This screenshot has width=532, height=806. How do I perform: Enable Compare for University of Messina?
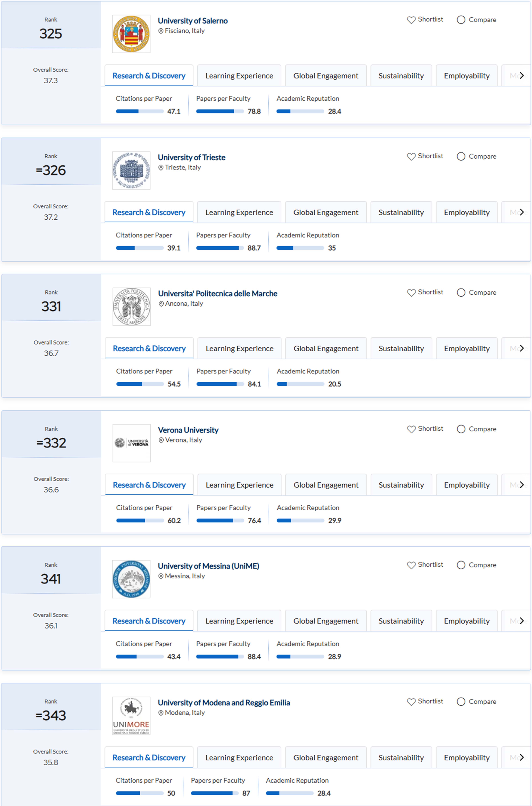click(461, 565)
